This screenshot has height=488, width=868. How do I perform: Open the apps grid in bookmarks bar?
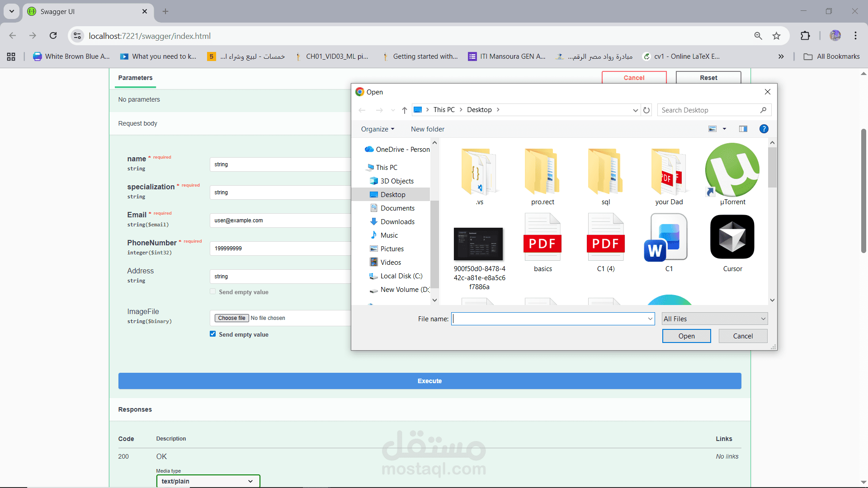11,56
